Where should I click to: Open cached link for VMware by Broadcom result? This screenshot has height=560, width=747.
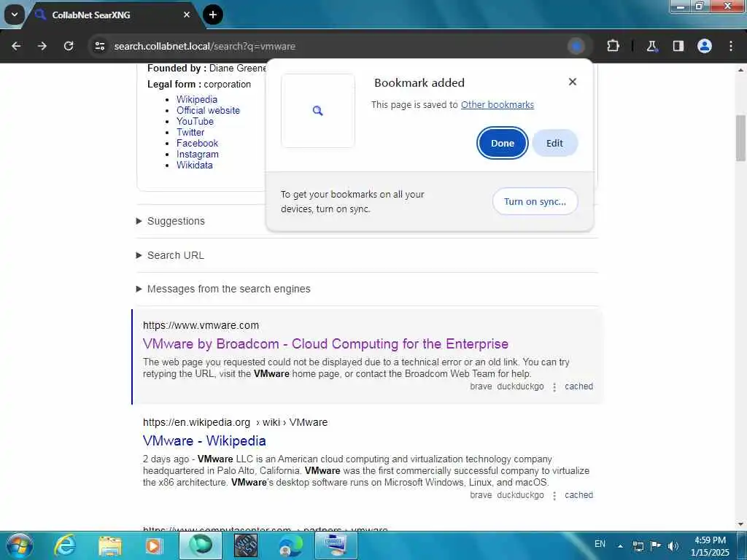pos(578,386)
